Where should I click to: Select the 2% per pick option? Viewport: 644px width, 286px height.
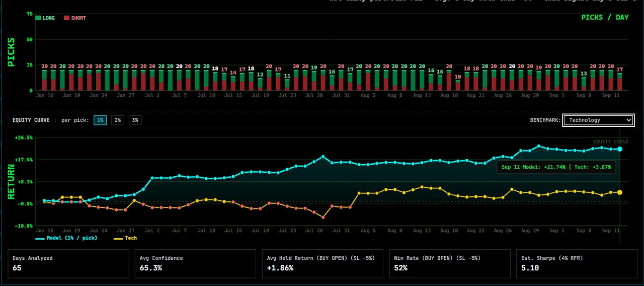click(117, 120)
